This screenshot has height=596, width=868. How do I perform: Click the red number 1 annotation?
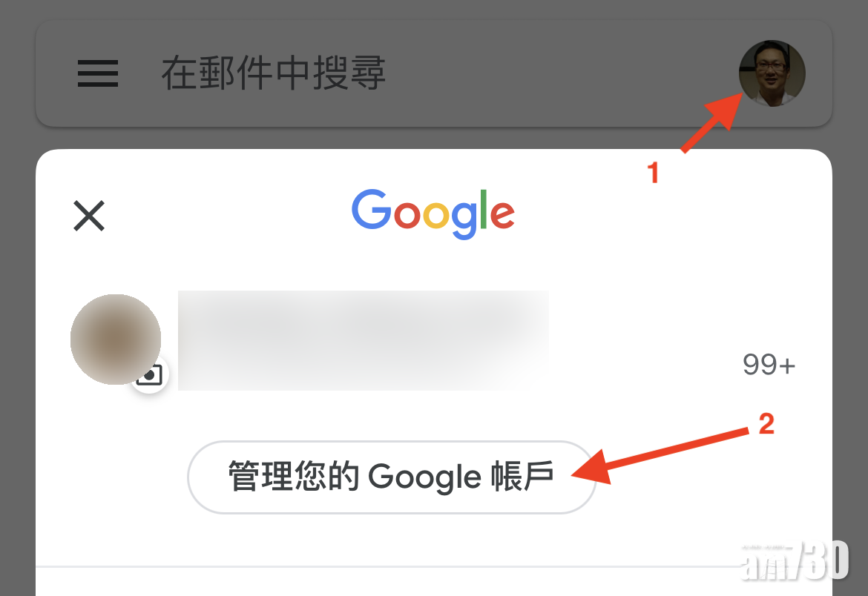[x=653, y=173]
